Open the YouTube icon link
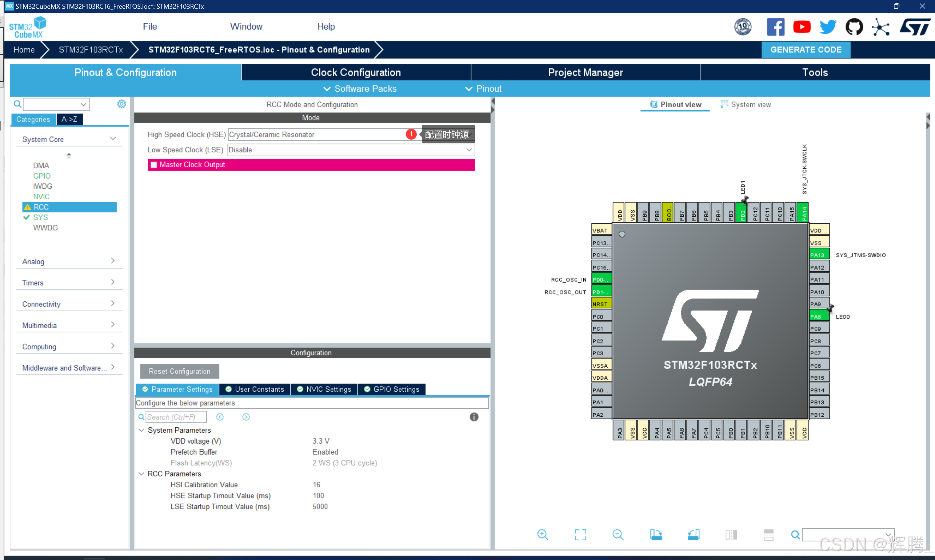 pos(802,27)
